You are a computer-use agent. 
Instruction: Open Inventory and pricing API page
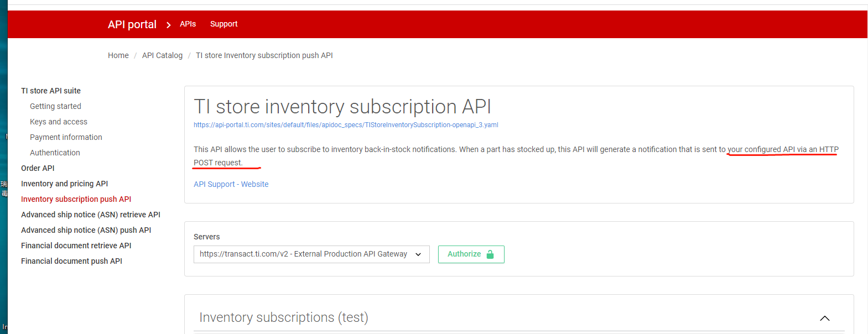click(64, 184)
